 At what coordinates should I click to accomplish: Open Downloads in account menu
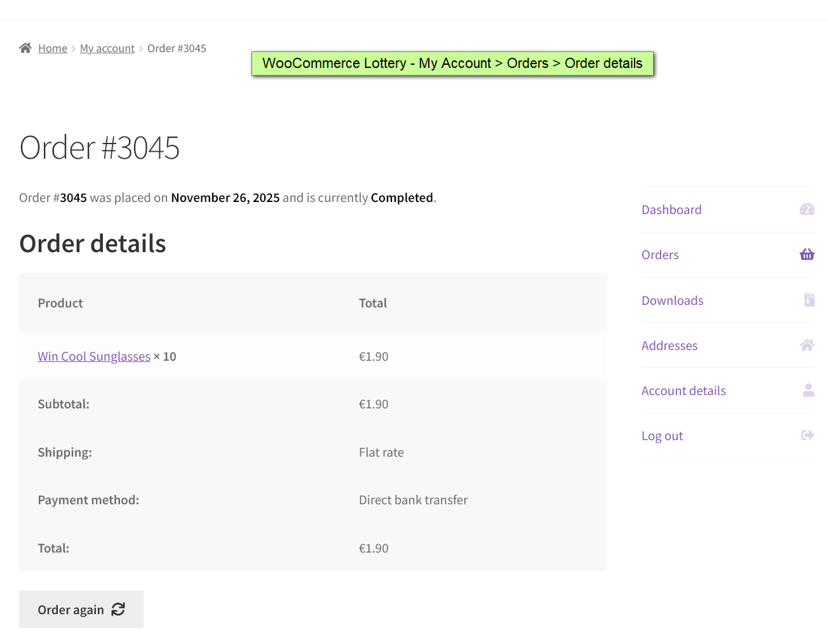tap(672, 300)
